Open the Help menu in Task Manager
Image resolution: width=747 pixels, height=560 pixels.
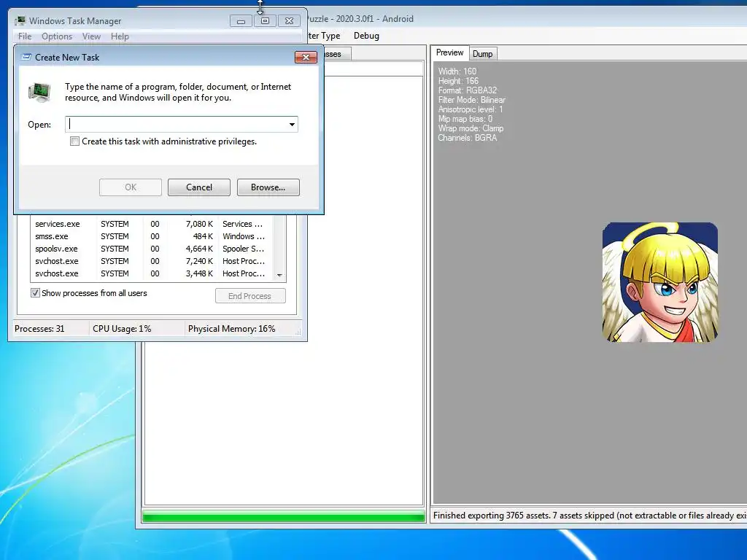(x=120, y=36)
